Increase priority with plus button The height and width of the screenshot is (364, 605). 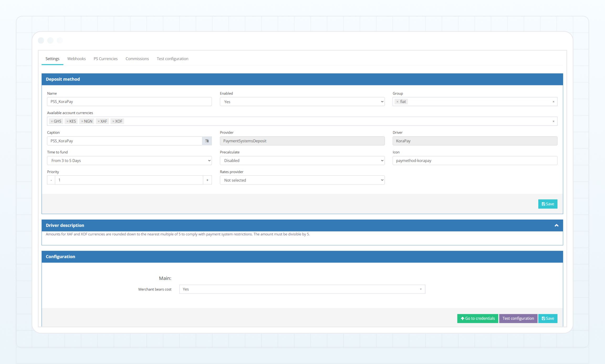pos(207,180)
